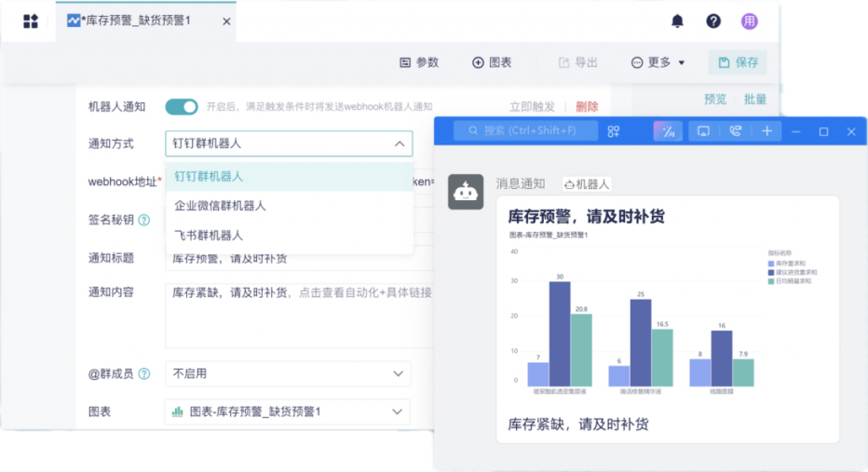Open the 图表 chart selection dropdown

point(288,411)
